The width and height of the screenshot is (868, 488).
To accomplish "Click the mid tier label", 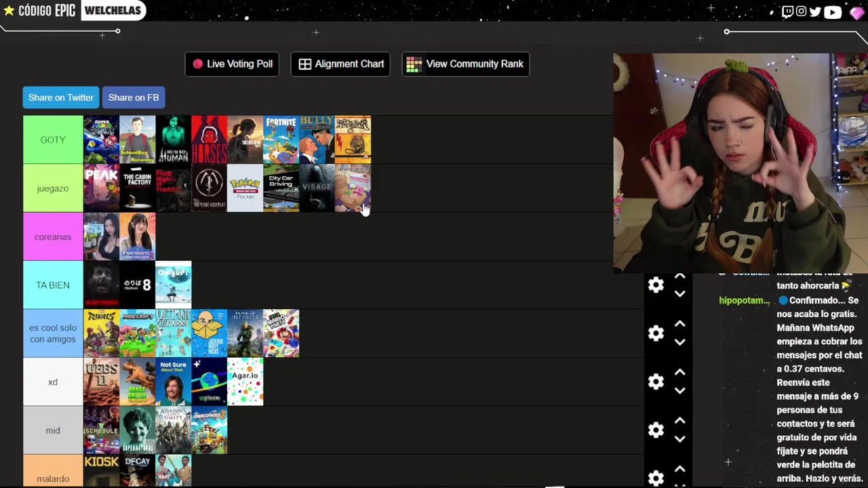I will pyautogui.click(x=53, y=430).
